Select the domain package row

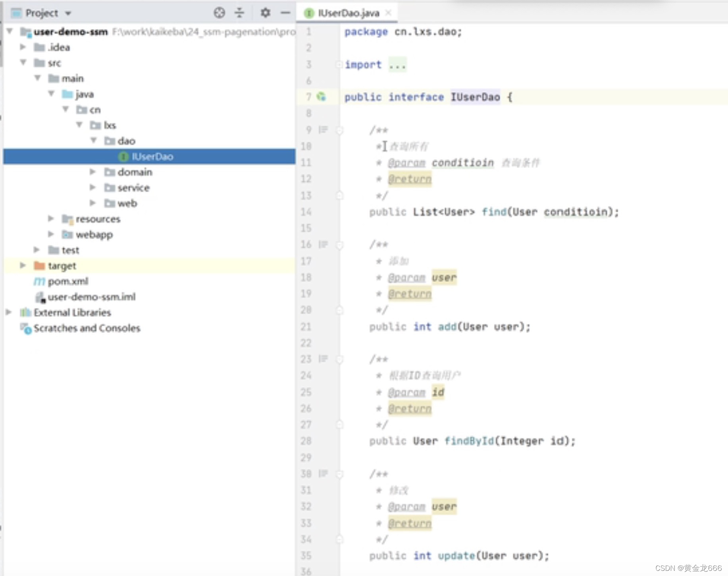(149, 172)
